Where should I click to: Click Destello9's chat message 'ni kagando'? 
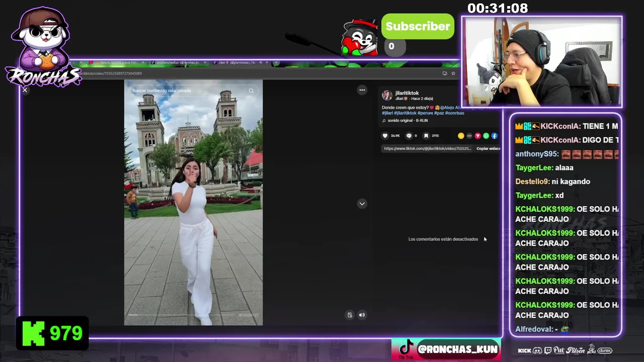click(571, 182)
